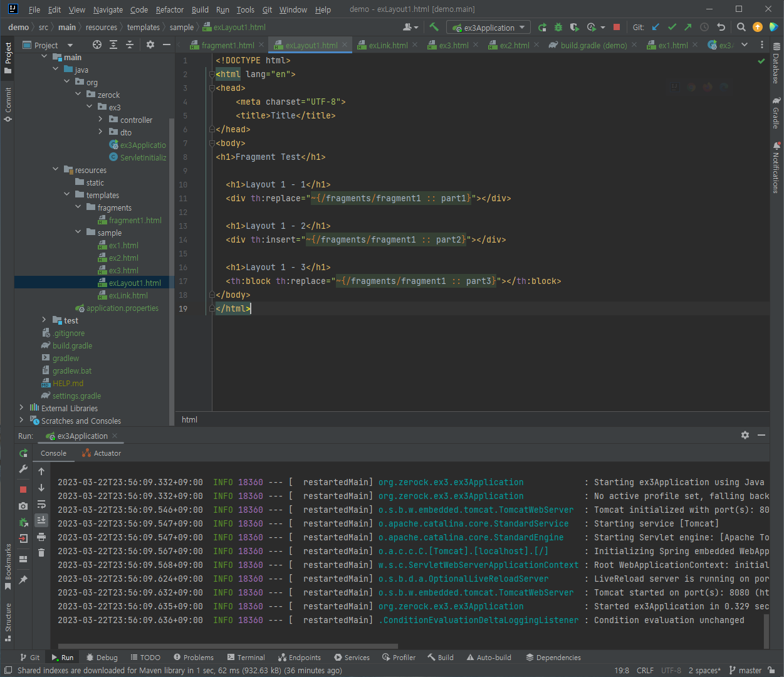Open Project panel options gear
Screen dimensions: 784x677
(150, 45)
